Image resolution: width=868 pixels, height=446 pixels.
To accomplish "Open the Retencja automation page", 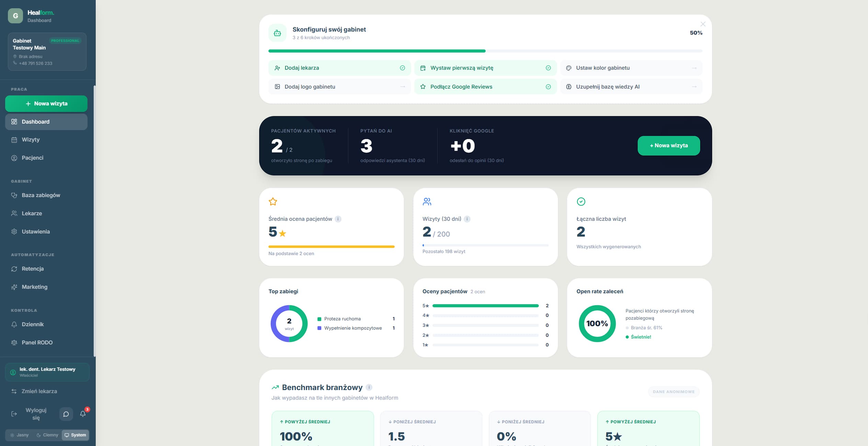I will (x=46, y=269).
